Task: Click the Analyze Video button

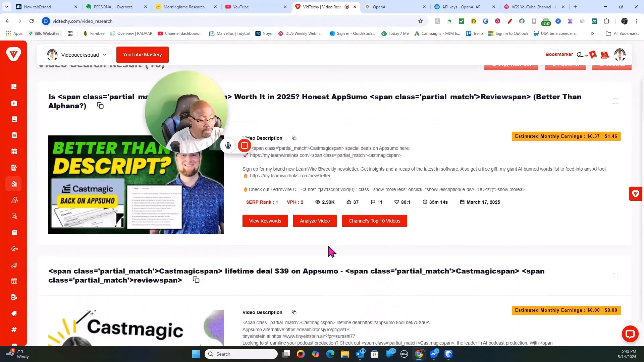Action: coord(315,221)
